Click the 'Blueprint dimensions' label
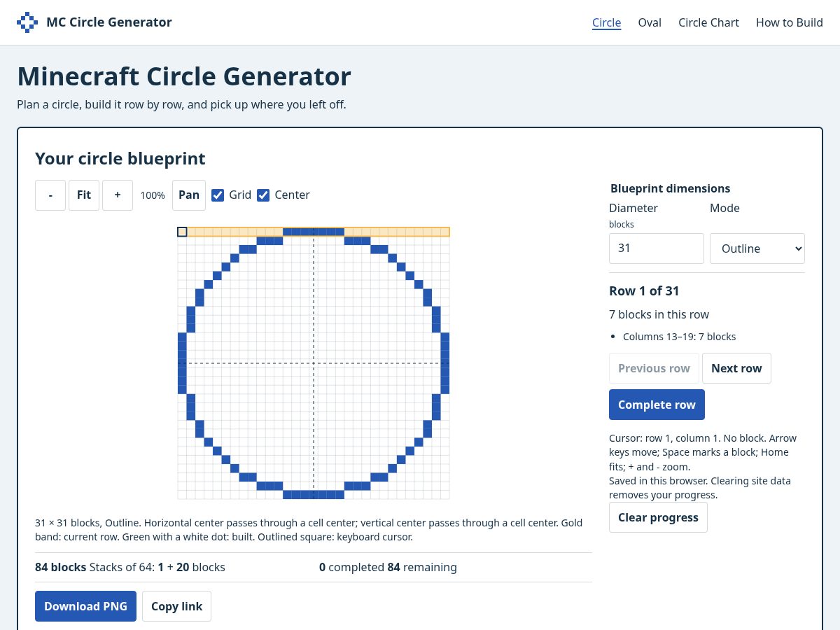This screenshot has width=840, height=630. (670, 188)
